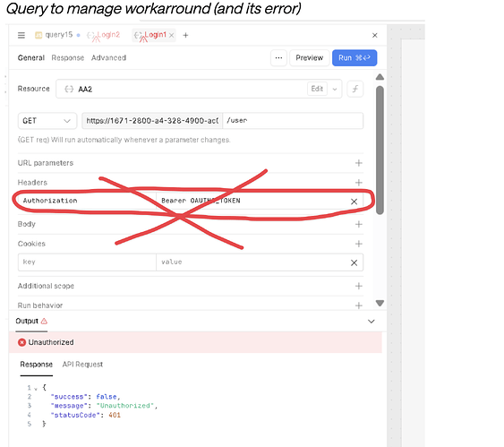Close the Login1 tab
Screen dimensions: 504x447
[172, 35]
